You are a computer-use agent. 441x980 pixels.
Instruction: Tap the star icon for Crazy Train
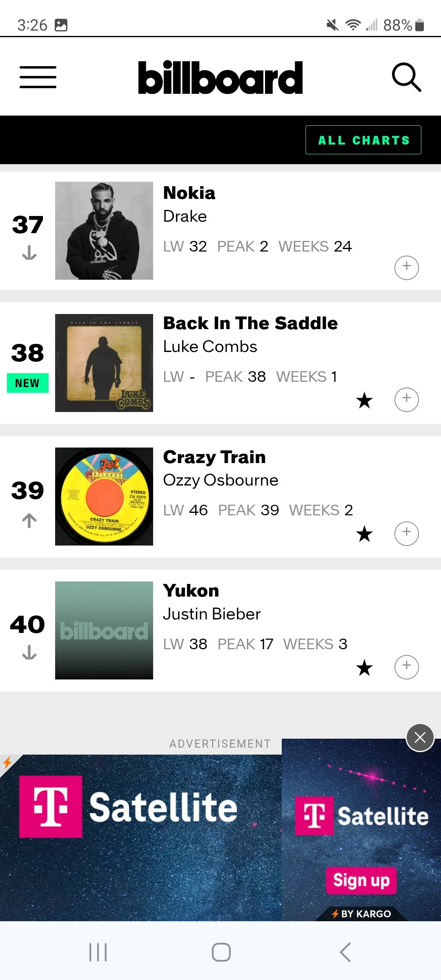pos(364,534)
